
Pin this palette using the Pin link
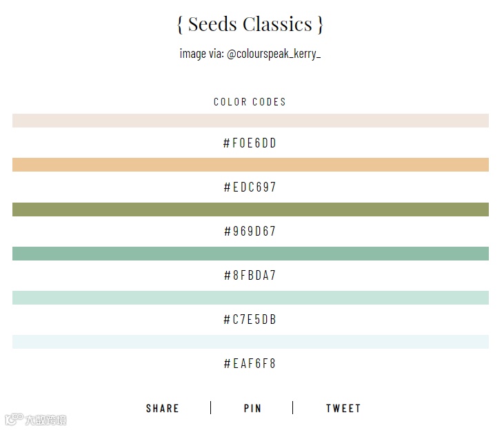(253, 409)
